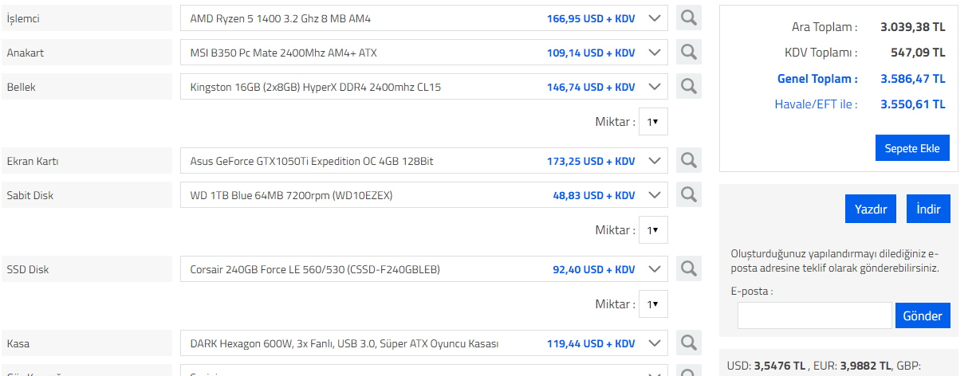Click the İndir button

pos(928,209)
